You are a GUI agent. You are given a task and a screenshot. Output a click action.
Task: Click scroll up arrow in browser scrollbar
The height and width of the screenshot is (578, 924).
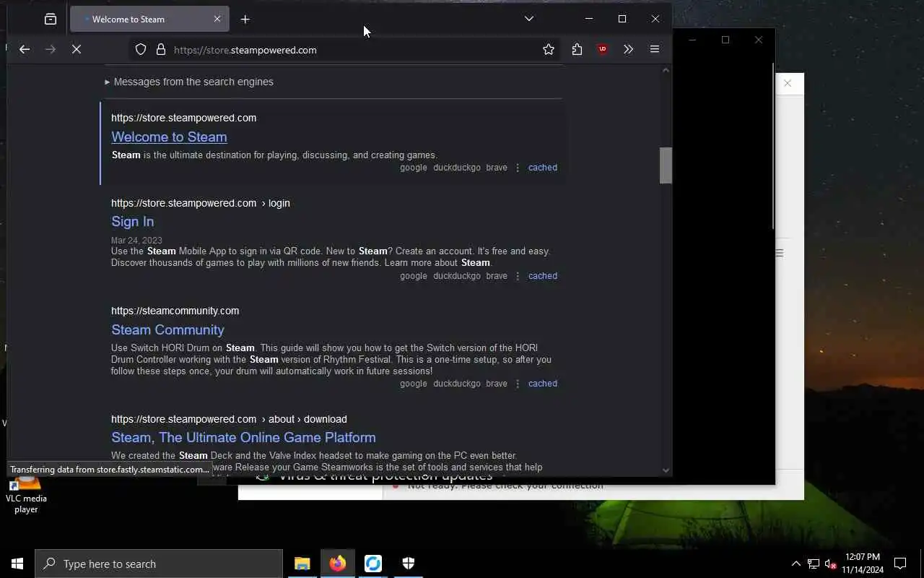tap(666, 70)
